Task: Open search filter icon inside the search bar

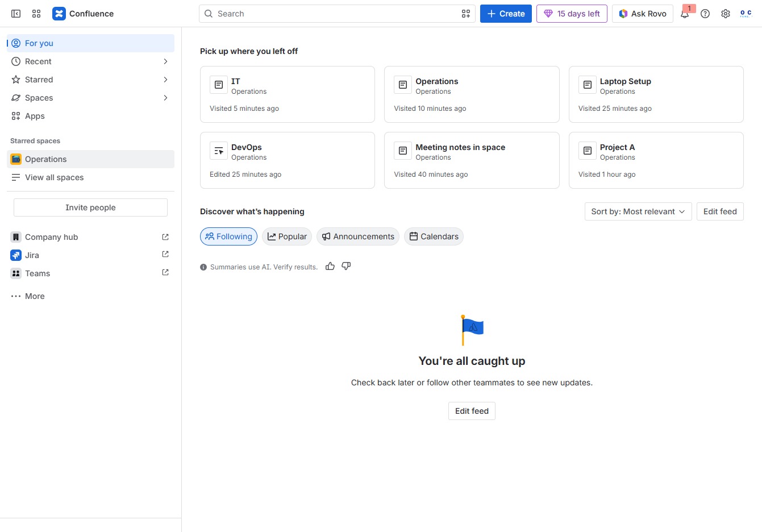Action: 466,14
